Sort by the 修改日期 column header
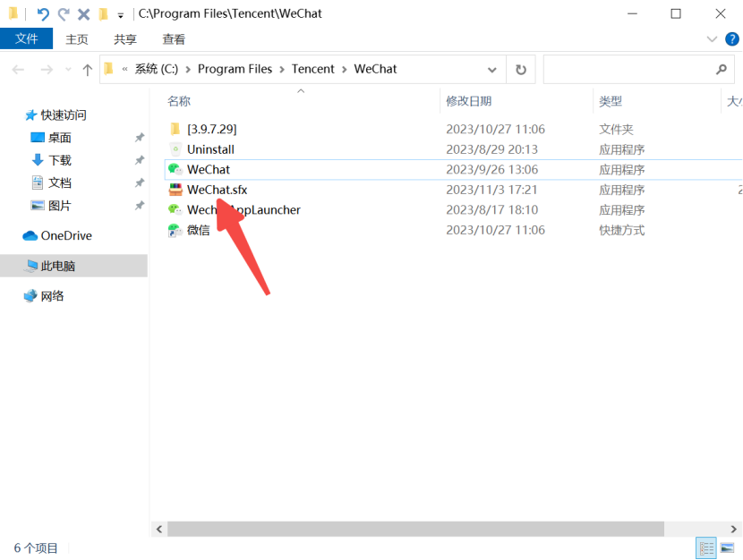The image size is (743, 560). click(x=469, y=101)
